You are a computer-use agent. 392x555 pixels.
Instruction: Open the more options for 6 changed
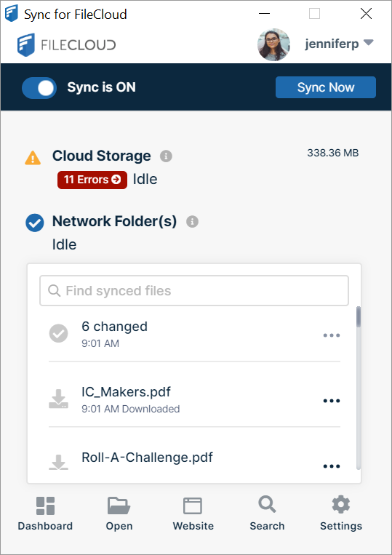coord(332,335)
